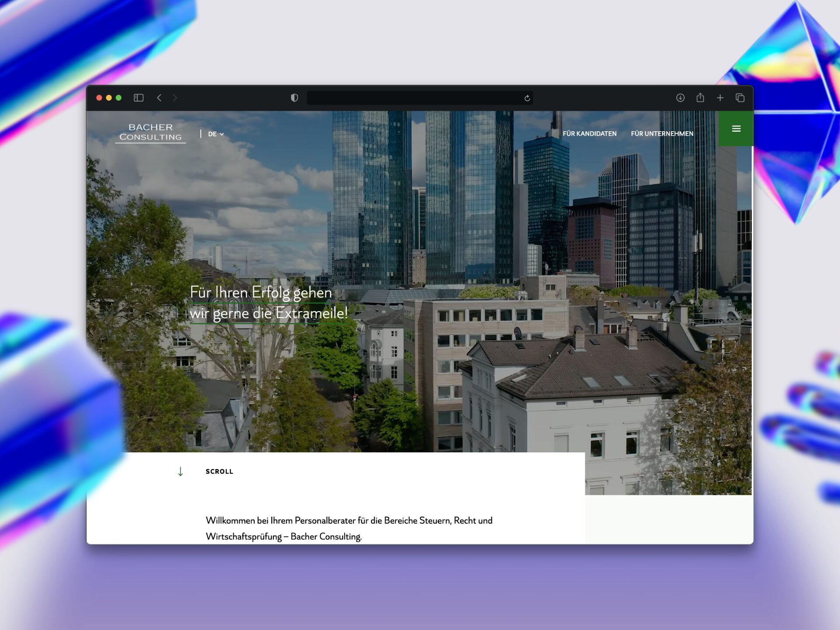The height and width of the screenshot is (630, 840).
Task: Show the downloads list
Action: tap(680, 98)
